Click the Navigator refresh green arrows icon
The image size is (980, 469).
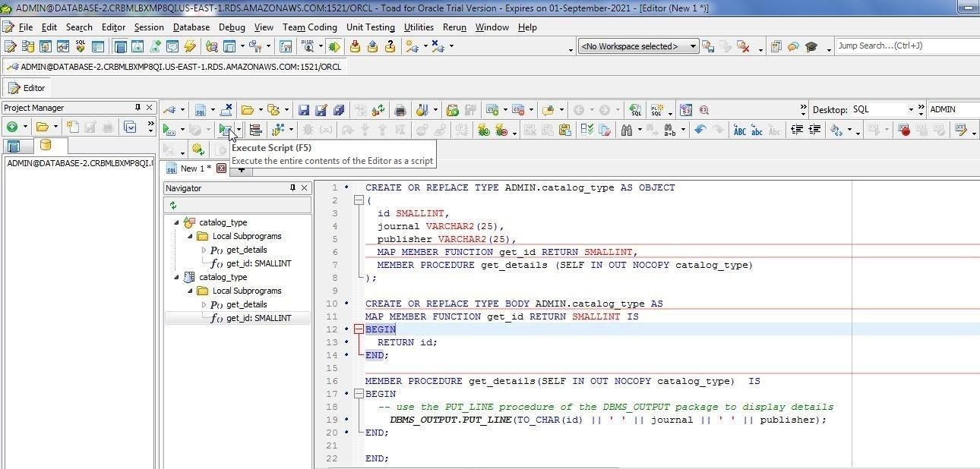[173, 205]
